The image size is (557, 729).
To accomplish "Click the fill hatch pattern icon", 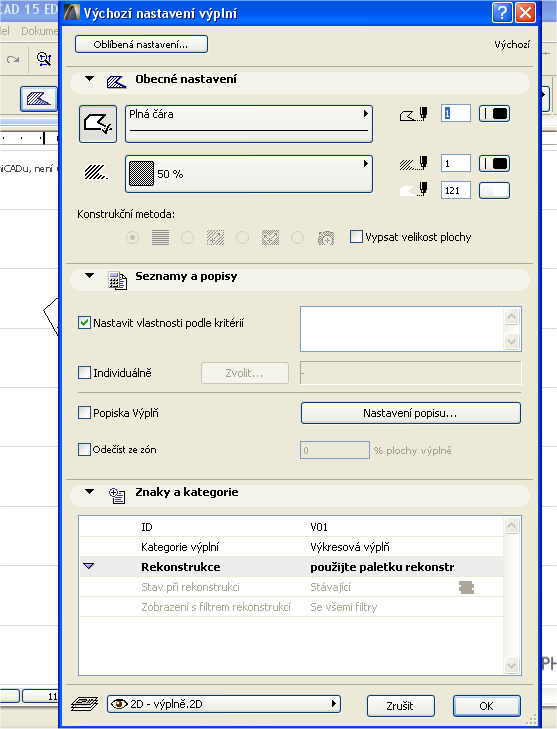I will tap(97, 172).
